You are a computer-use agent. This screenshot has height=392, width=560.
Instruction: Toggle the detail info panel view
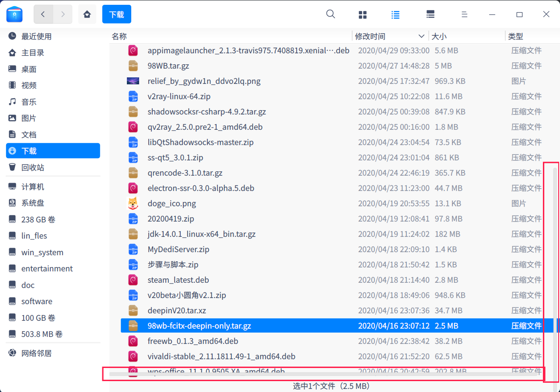coord(430,14)
